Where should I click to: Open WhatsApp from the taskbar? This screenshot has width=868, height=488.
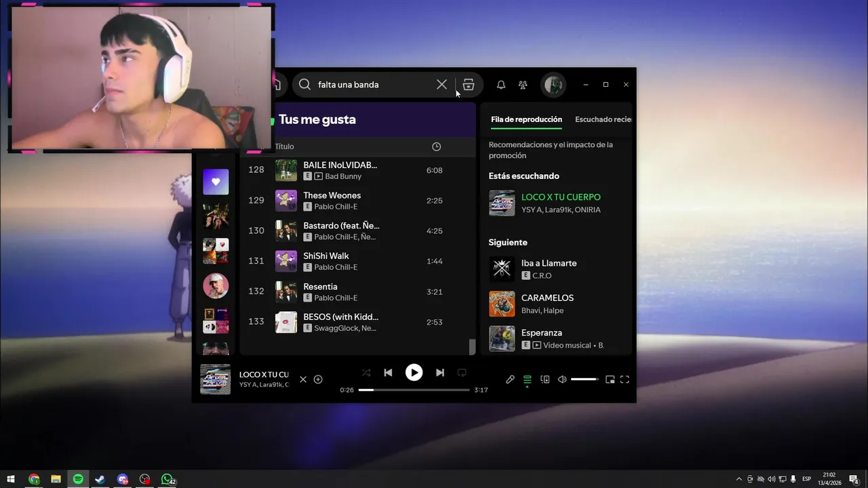tap(167, 479)
